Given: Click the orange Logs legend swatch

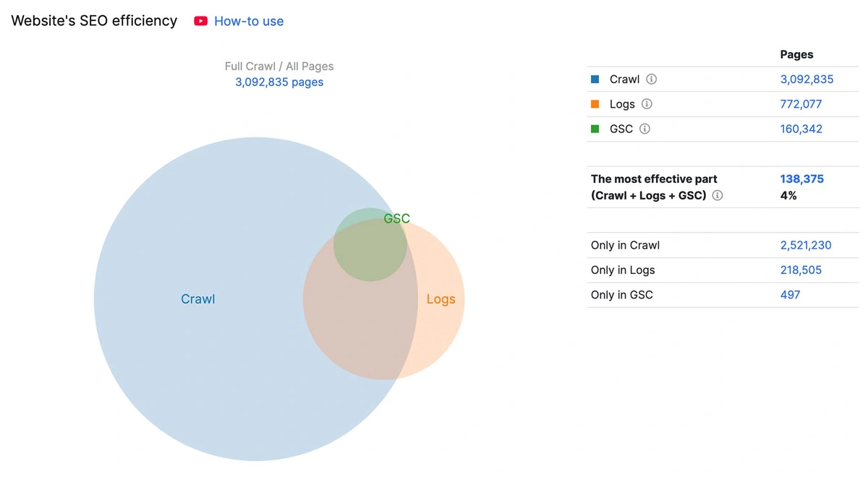Looking at the screenshot, I should [x=595, y=104].
